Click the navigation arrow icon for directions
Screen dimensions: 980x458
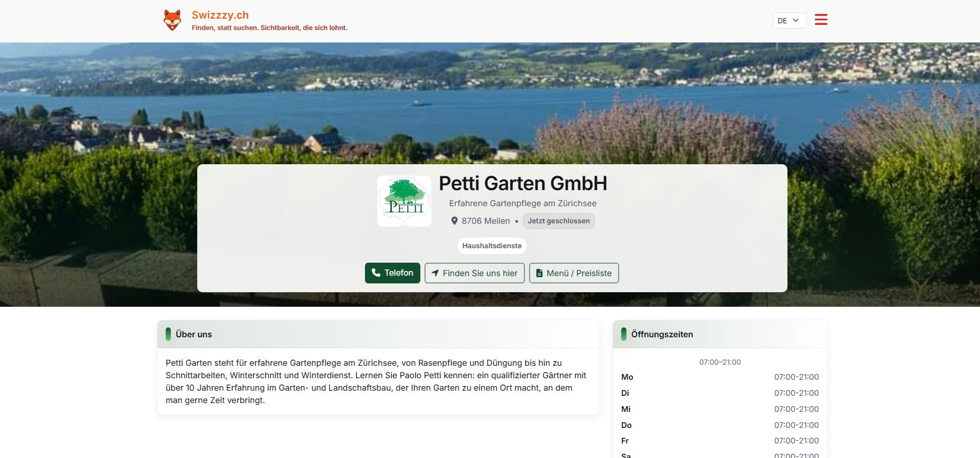[x=435, y=273]
